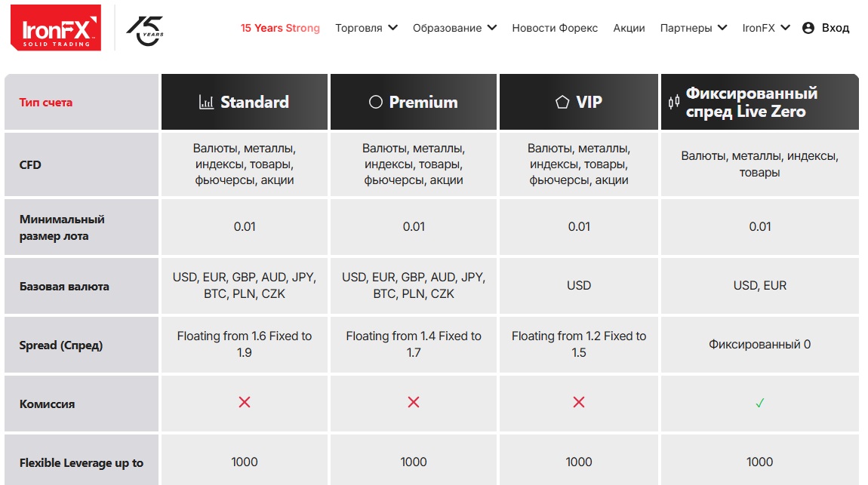Open the Партнеры dropdown chevron
Image resolution: width=868 pixels, height=485 pixels.
[722, 28]
